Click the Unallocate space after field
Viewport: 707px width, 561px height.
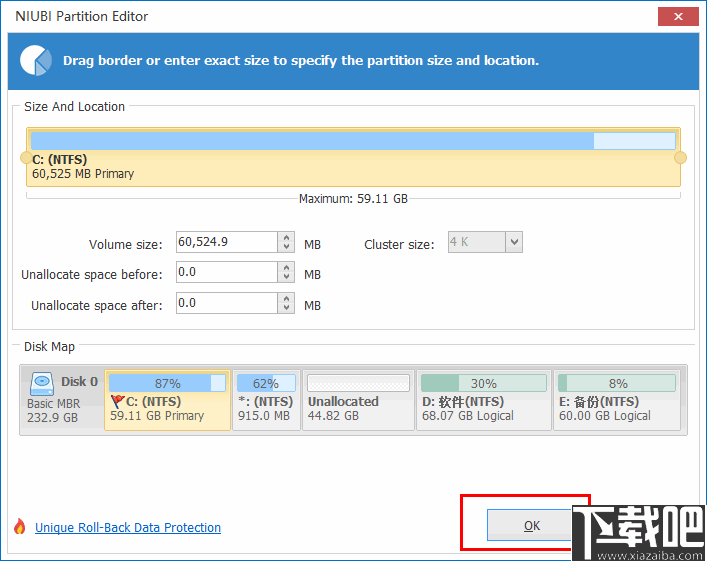click(227, 303)
